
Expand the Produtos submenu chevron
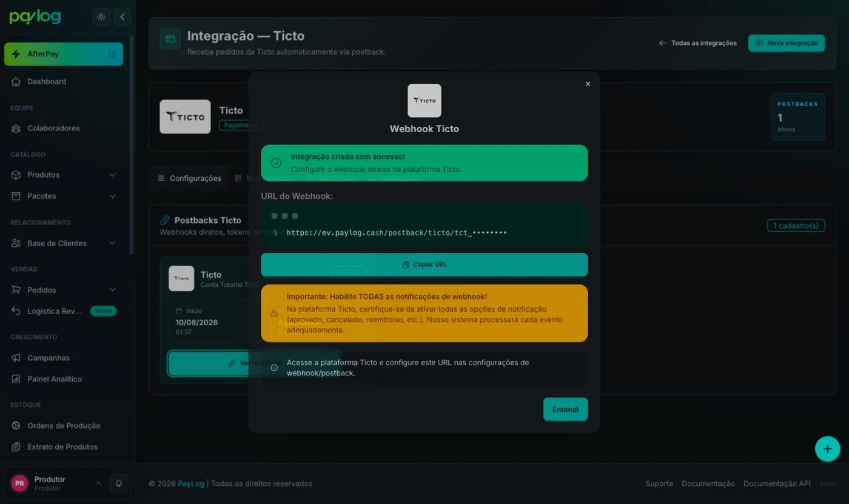click(112, 175)
